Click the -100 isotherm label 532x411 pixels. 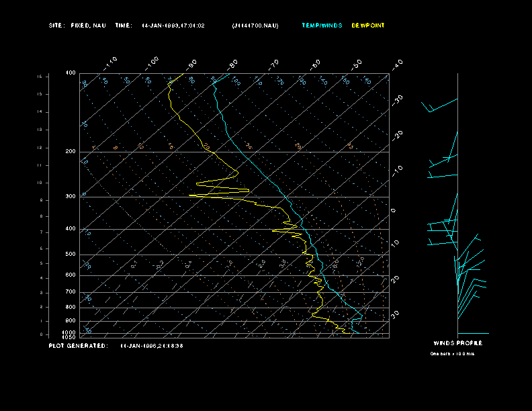click(x=151, y=63)
